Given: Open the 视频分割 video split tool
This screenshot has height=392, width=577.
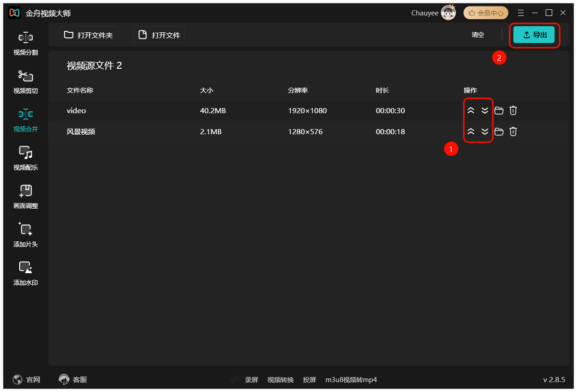Looking at the screenshot, I should point(26,44).
